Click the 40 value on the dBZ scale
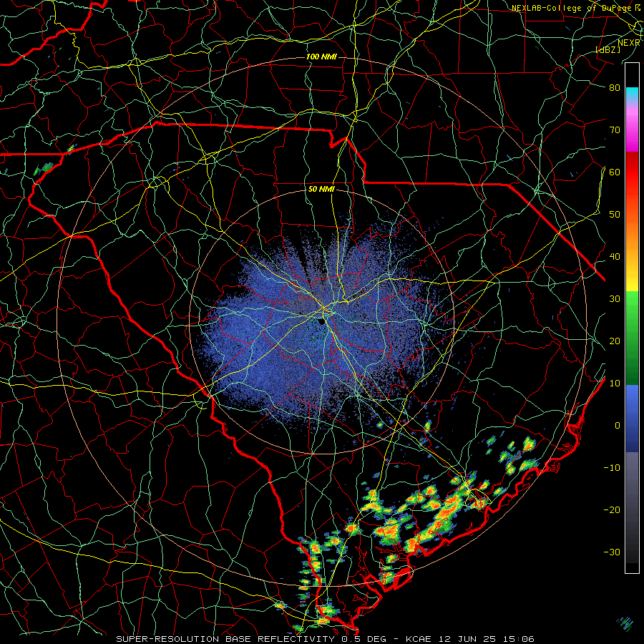The image size is (644, 644). click(x=615, y=257)
